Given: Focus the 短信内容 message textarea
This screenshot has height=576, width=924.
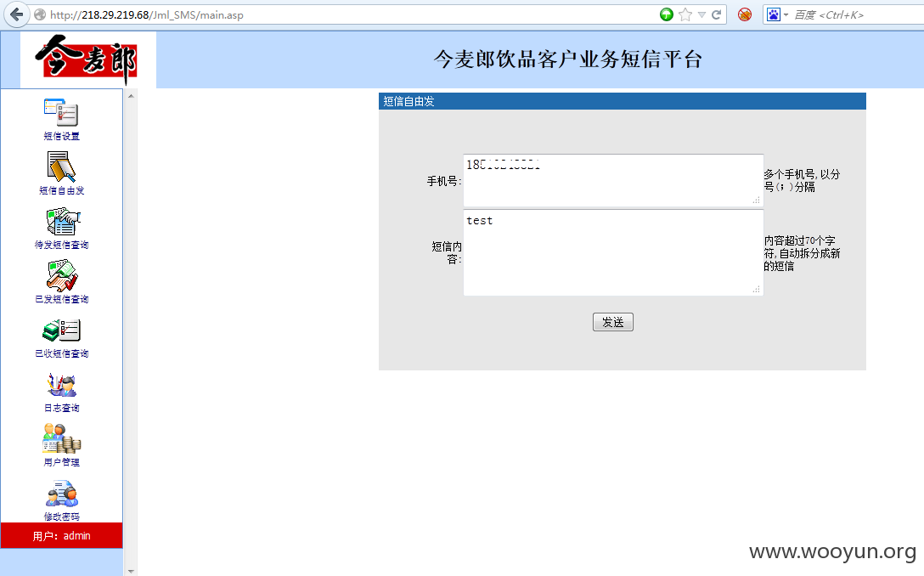Looking at the screenshot, I should pos(613,252).
